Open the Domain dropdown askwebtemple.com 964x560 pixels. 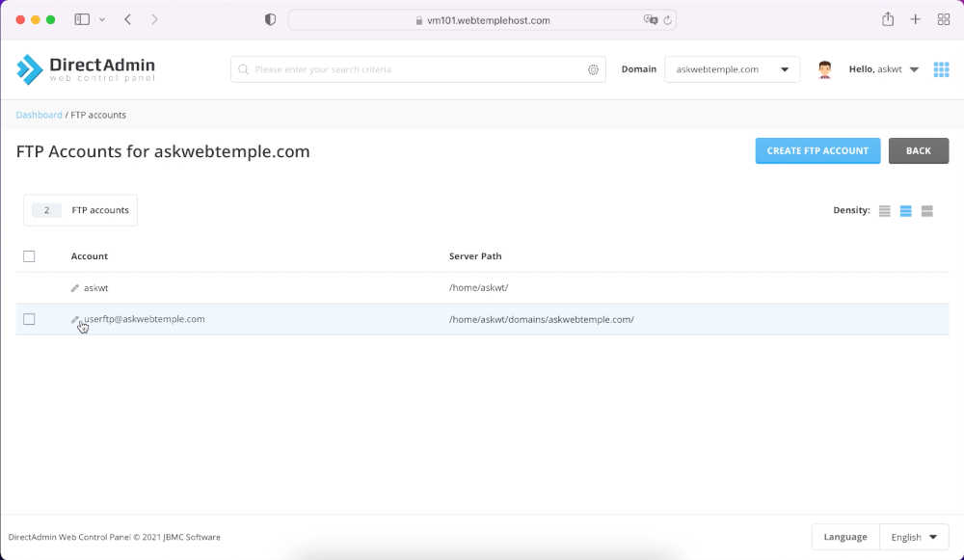(732, 69)
